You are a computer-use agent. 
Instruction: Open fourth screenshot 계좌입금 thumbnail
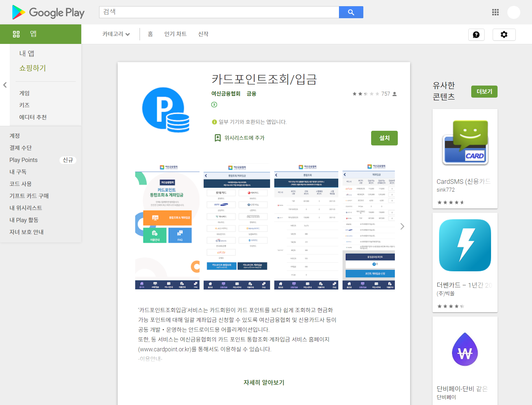click(369, 226)
